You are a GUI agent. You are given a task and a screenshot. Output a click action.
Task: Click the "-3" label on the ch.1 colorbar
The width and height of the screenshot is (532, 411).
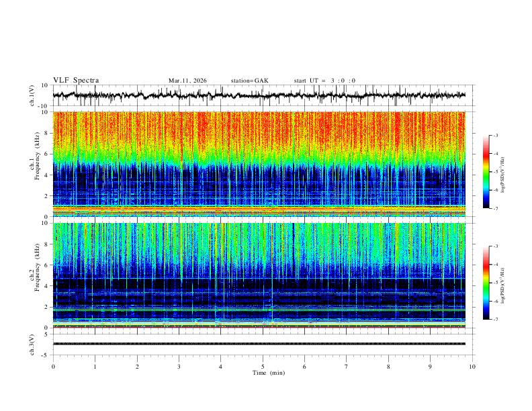pyautogui.click(x=496, y=135)
